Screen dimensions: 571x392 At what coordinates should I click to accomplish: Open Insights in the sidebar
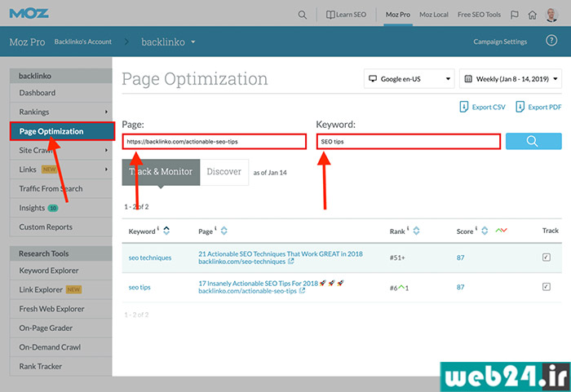[x=61, y=208]
